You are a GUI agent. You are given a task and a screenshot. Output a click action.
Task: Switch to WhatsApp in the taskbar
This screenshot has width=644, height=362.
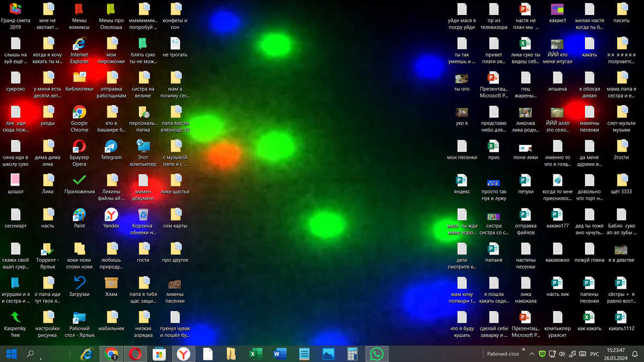click(x=377, y=354)
